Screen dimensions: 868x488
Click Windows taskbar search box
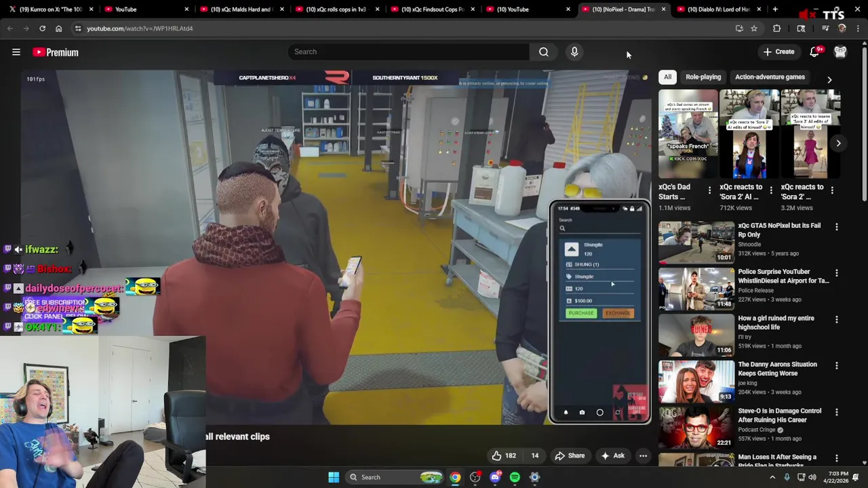point(395,477)
